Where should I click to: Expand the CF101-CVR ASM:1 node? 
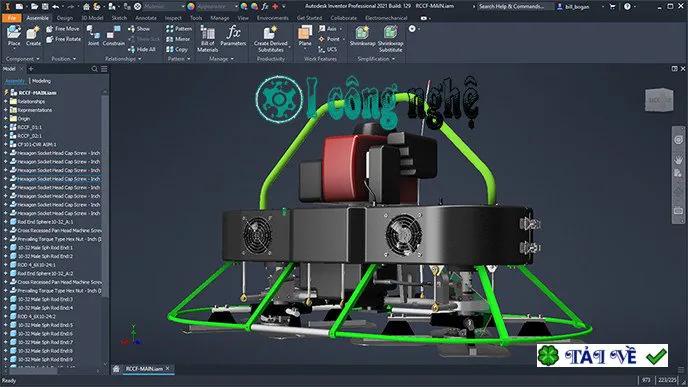pyautogui.click(x=6, y=144)
